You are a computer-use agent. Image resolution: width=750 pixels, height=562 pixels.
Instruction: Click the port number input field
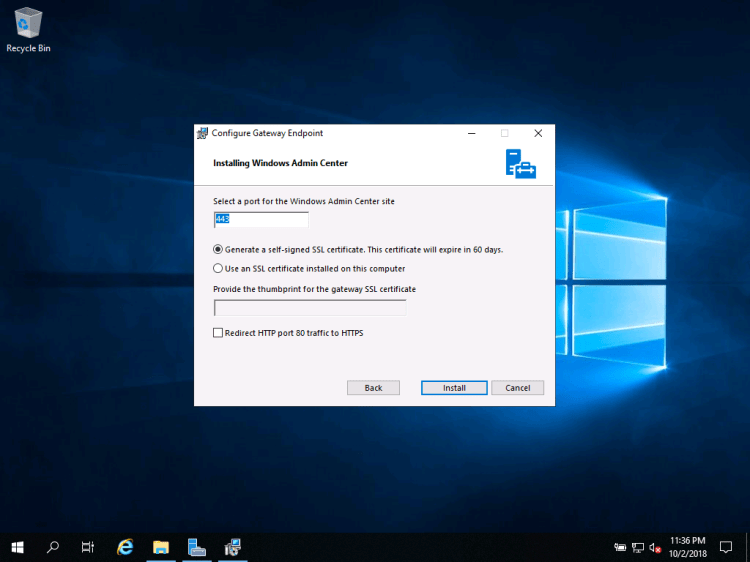261,219
